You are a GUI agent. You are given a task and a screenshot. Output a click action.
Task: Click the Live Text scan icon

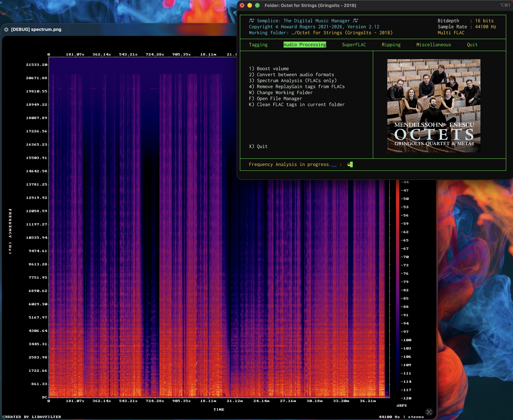tap(429, 412)
